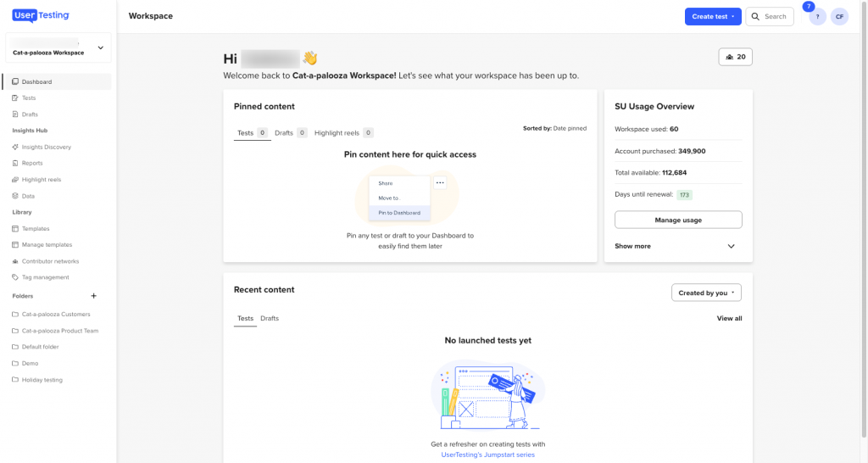Change the Sorted by Date pinned option

(554, 128)
